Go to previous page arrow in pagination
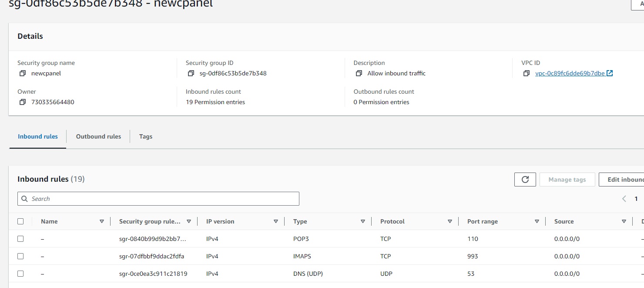Screen dimensions: 644x288 point(624,199)
